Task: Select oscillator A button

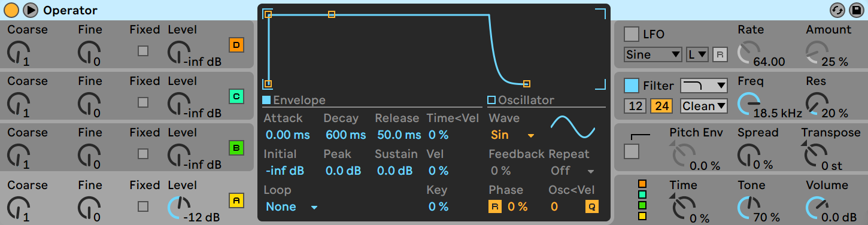Action: [236, 200]
